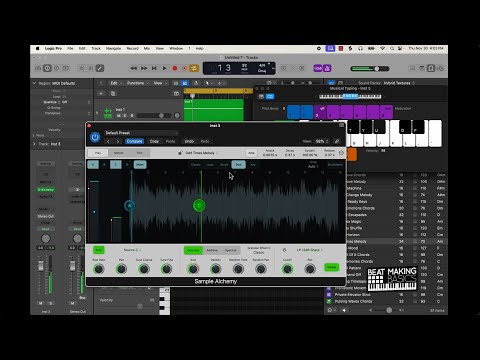The width and height of the screenshot is (480, 360).
Task: Click the green C source handle on waveform
Action: [199, 205]
